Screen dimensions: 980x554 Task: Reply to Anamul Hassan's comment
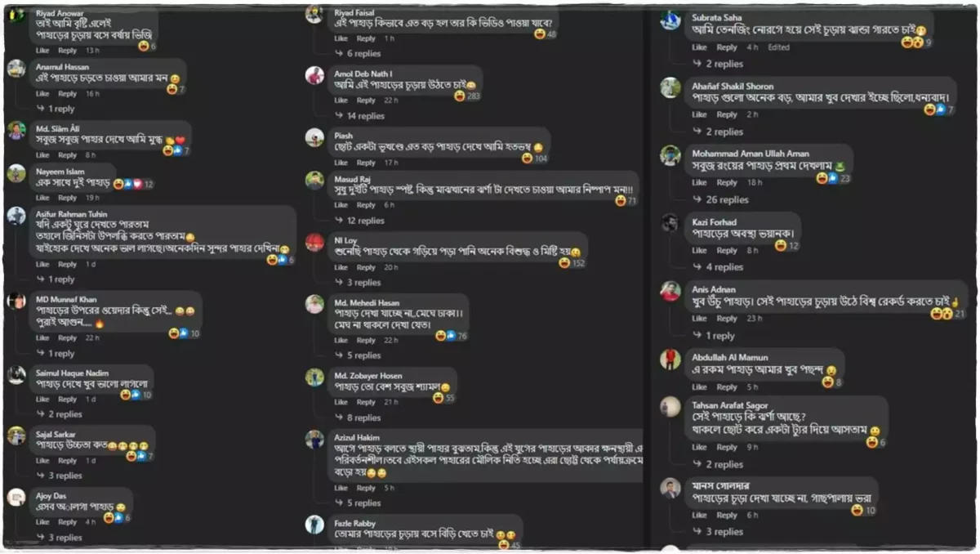pyautogui.click(x=68, y=94)
